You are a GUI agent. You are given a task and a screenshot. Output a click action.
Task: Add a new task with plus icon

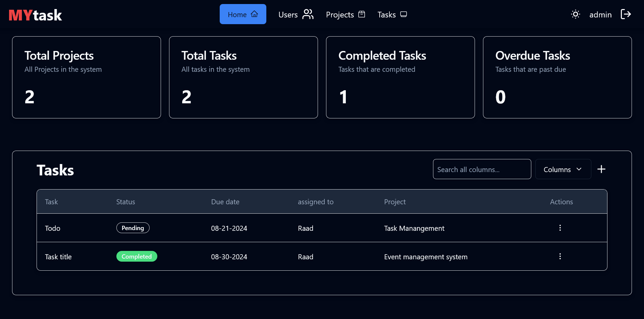point(601,169)
